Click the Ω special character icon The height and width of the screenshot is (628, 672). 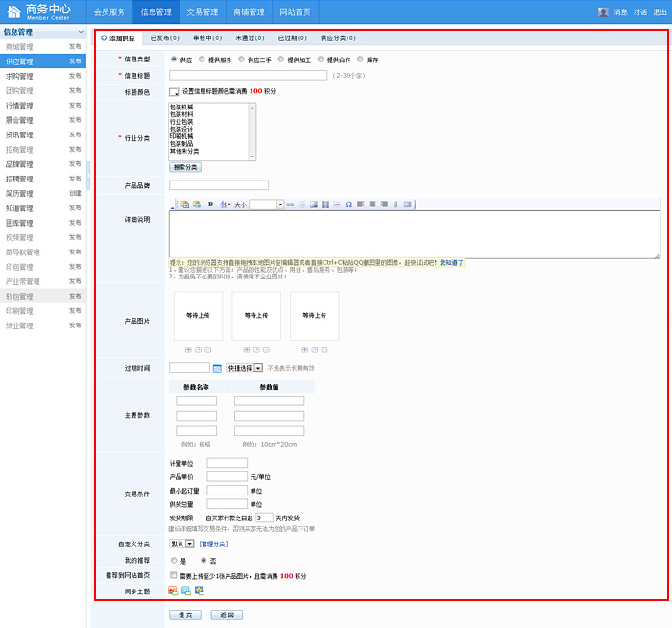[x=348, y=205]
